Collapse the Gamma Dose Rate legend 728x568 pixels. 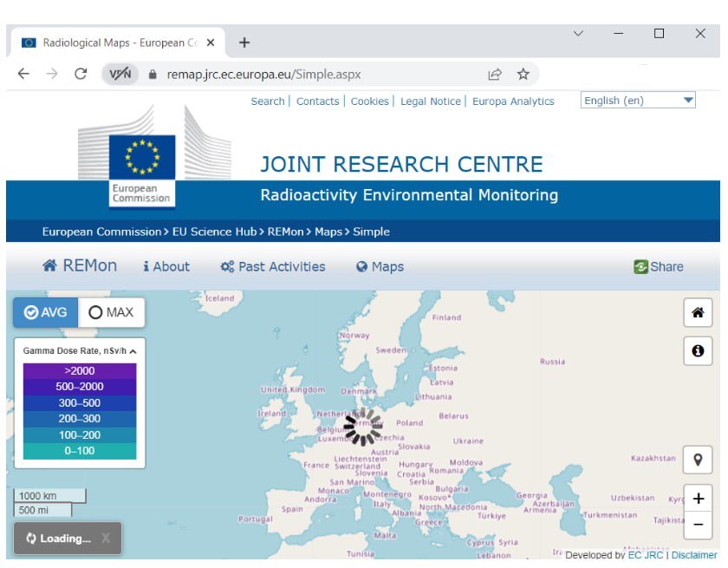[x=133, y=351]
